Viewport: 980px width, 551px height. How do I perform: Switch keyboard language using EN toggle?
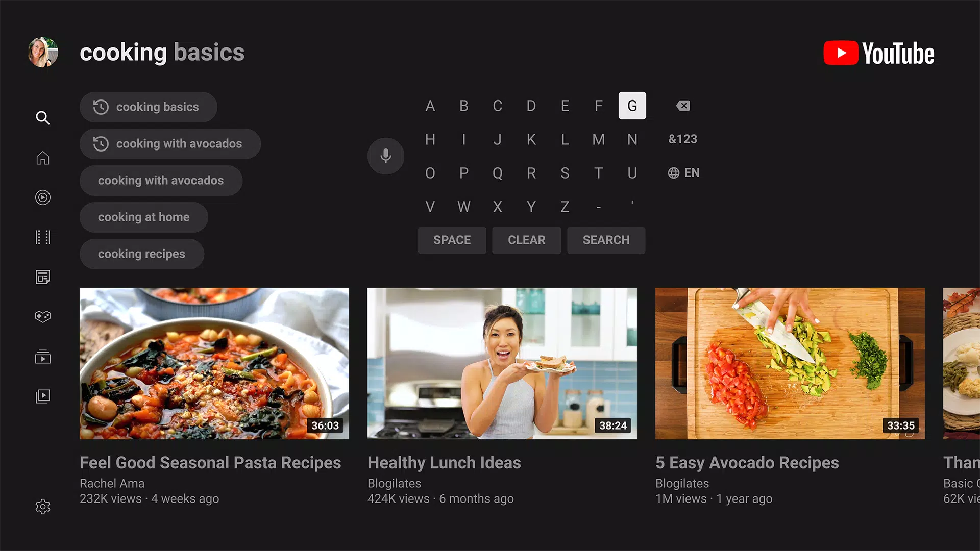click(683, 172)
